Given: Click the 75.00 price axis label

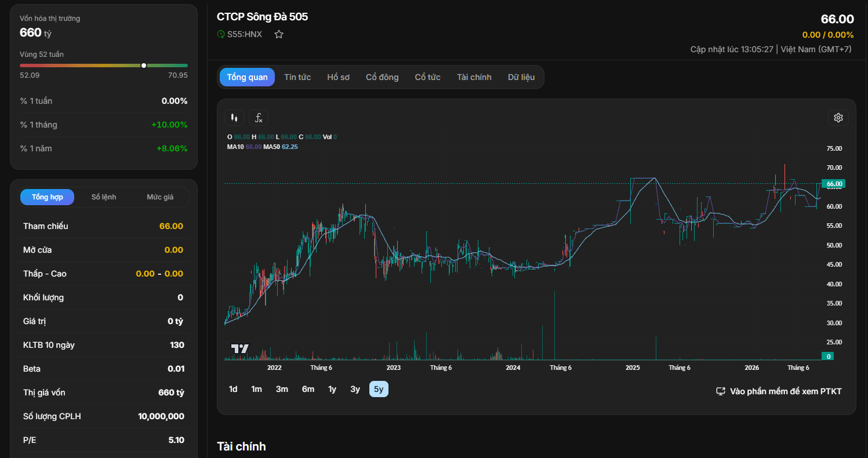Looking at the screenshot, I should (x=834, y=148).
